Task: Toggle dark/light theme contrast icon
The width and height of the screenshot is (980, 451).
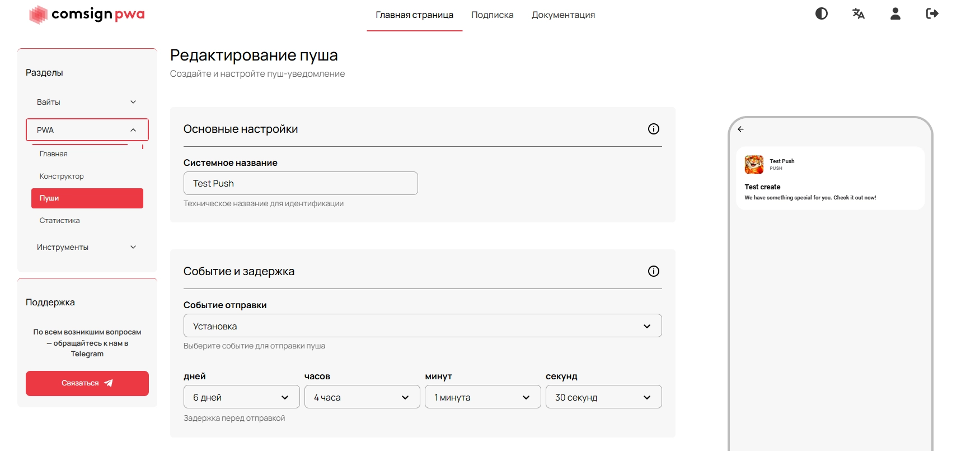Action: tap(822, 13)
